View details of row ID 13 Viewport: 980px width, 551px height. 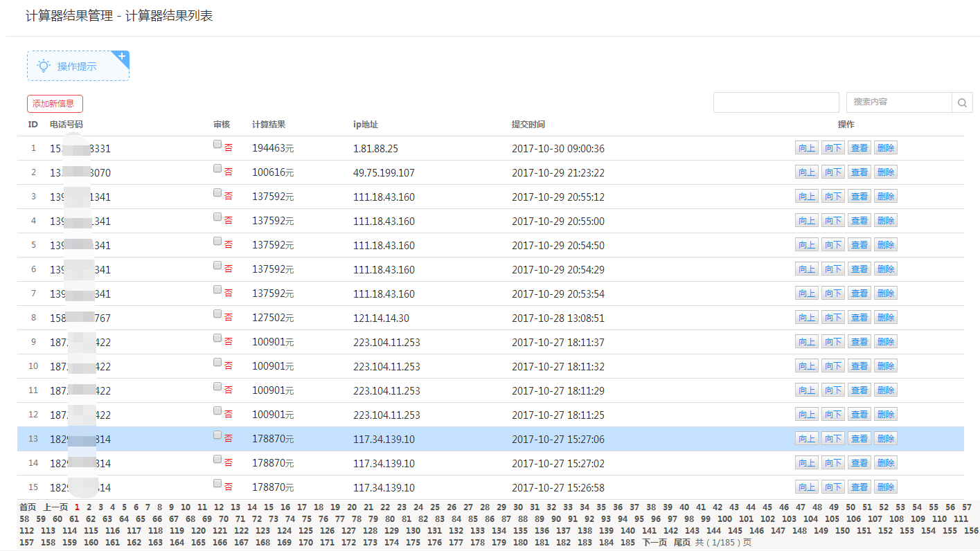point(859,439)
